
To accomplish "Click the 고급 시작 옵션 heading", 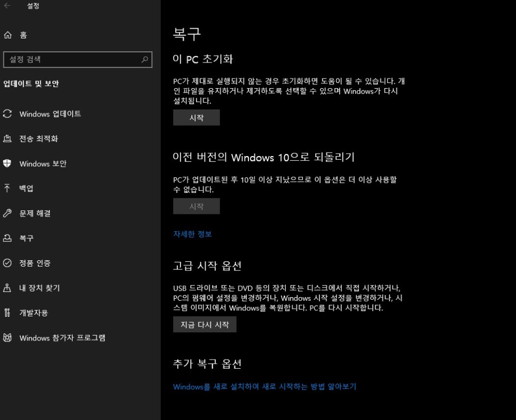I will click(207, 266).
